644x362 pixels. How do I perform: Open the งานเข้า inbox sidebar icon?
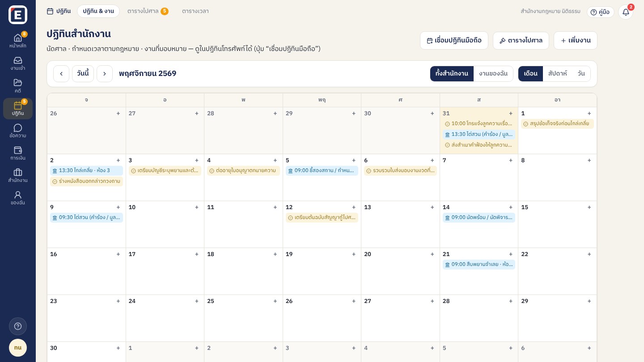pyautogui.click(x=18, y=63)
